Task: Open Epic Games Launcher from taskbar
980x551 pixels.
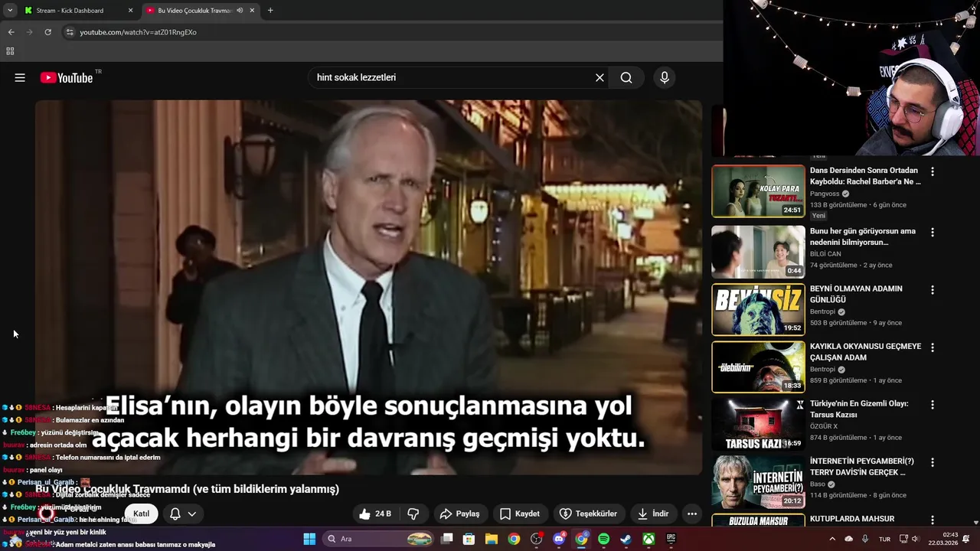Action: point(671,539)
